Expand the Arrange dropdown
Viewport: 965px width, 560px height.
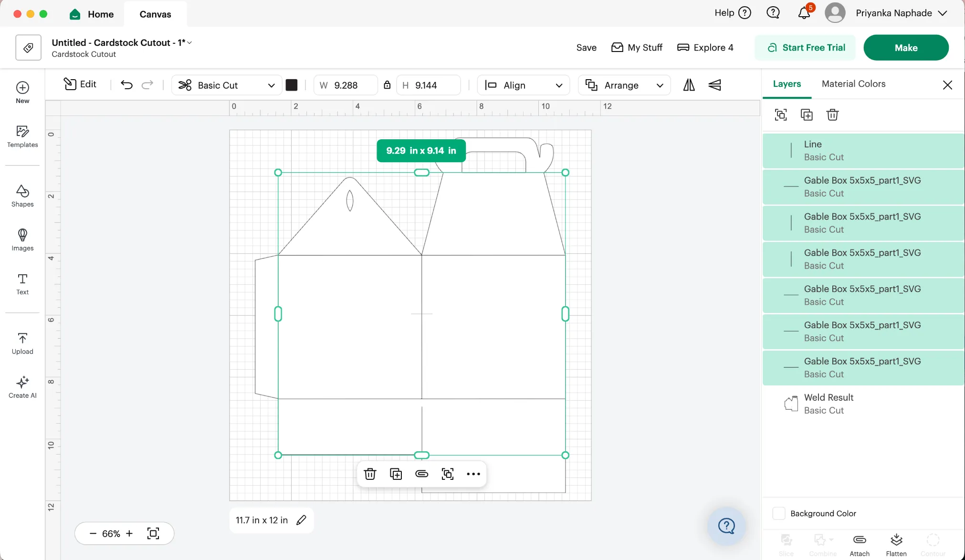click(624, 85)
